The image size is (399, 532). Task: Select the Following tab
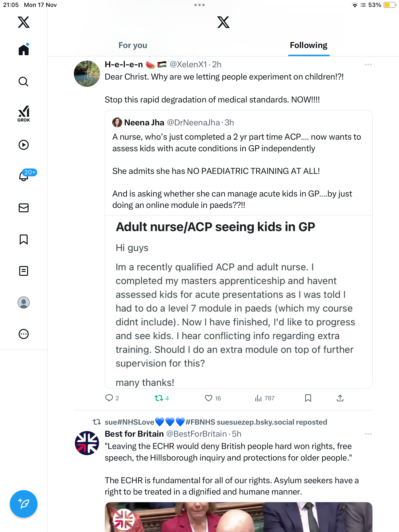coord(308,45)
